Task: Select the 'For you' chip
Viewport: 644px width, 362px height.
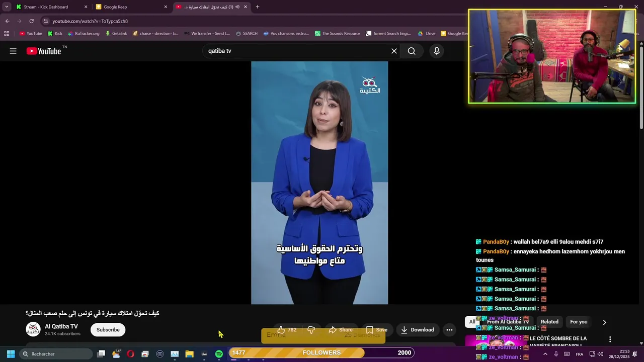Action: (x=579, y=322)
